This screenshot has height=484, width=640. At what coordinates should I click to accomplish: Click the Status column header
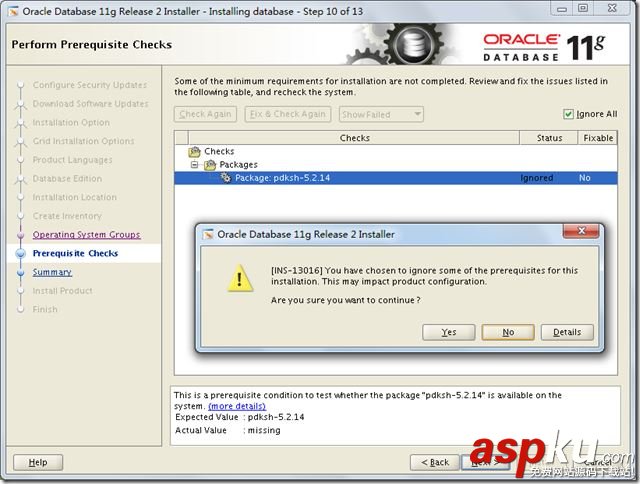click(x=549, y=138)
